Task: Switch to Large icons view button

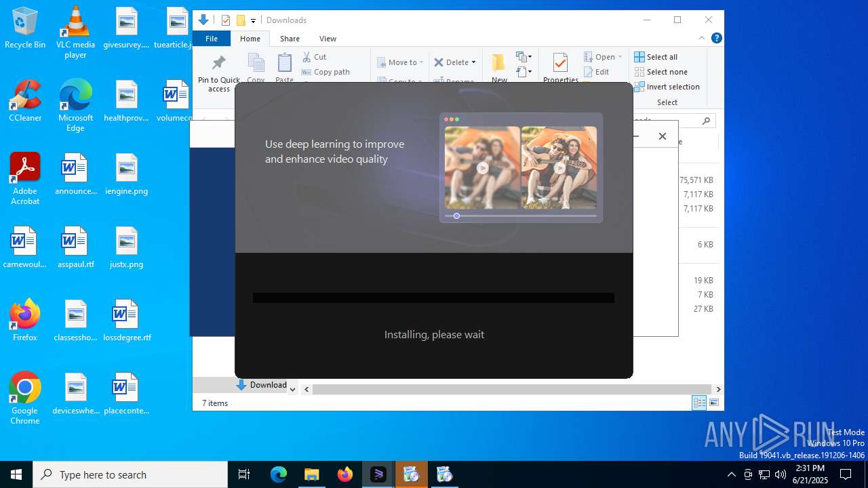Action: click(x=713, y=403)
